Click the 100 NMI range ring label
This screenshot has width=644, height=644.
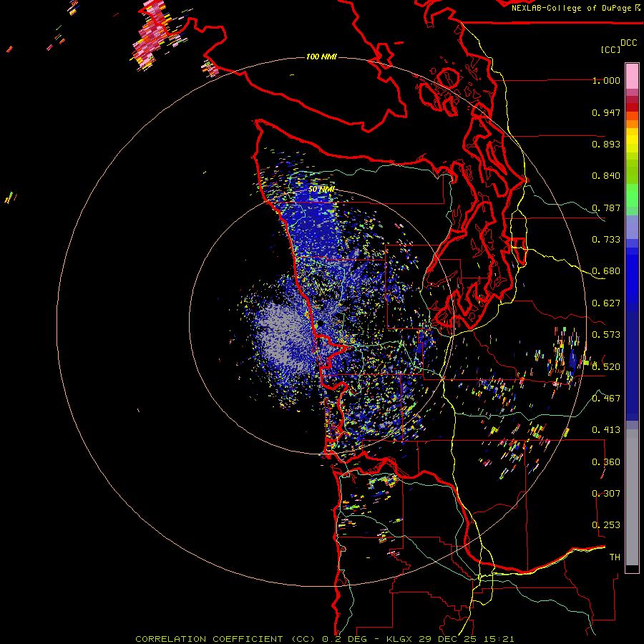pos(321,57)
